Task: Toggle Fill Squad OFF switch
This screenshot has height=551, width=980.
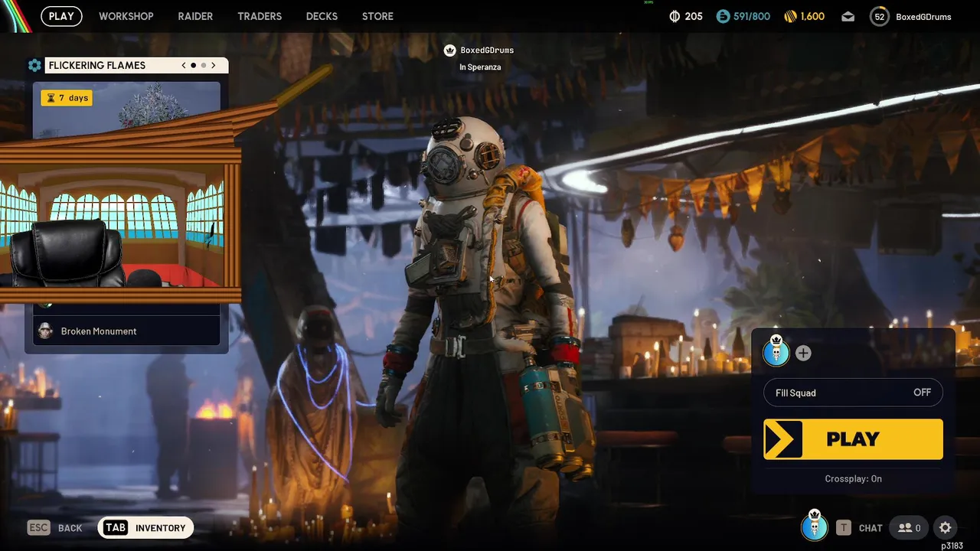Action: pyautogui.click(x=853, y=393)
